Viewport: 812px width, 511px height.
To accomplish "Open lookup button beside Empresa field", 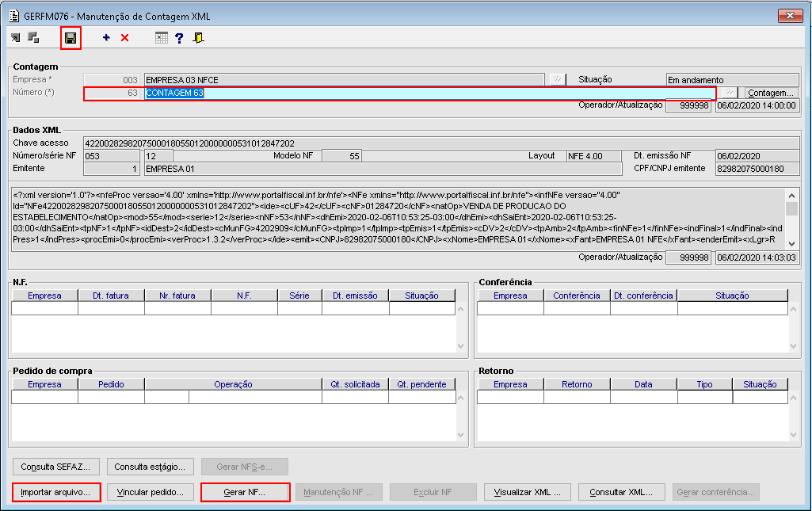I will click(557, 80).
